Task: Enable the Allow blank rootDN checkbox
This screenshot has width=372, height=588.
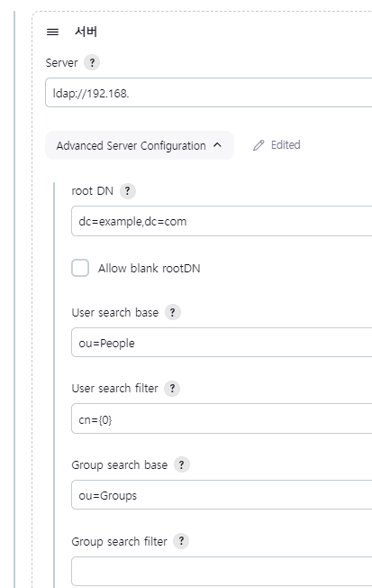Action: click(x=80, y=268)
